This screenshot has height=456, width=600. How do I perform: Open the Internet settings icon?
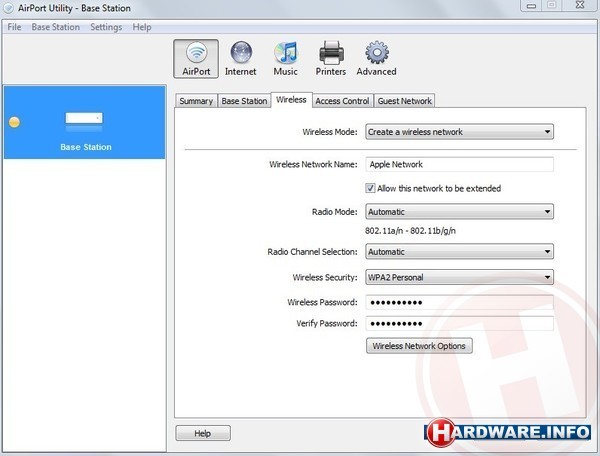(x=241, y=59)
